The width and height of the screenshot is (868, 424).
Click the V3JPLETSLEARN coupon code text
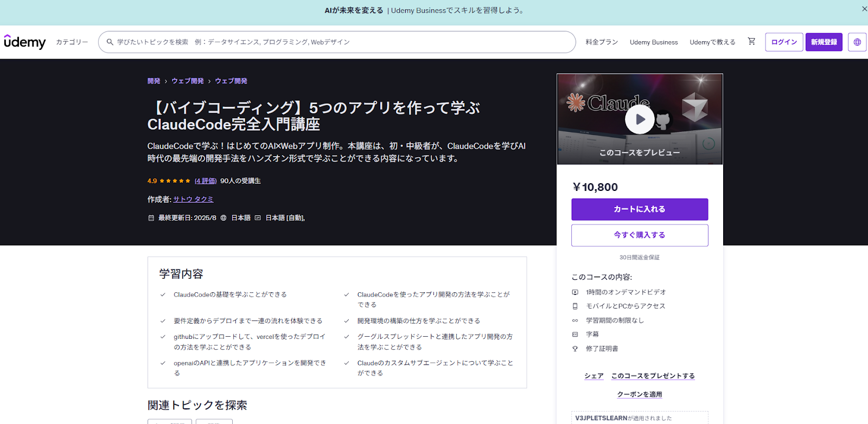click(601, 418)
